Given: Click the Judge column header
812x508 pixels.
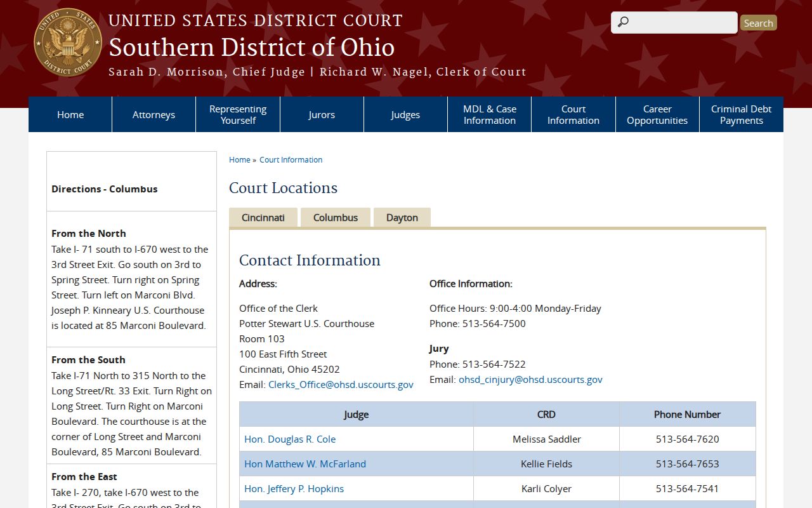Looking at the screenshot, I should click(x=357, y=414).
